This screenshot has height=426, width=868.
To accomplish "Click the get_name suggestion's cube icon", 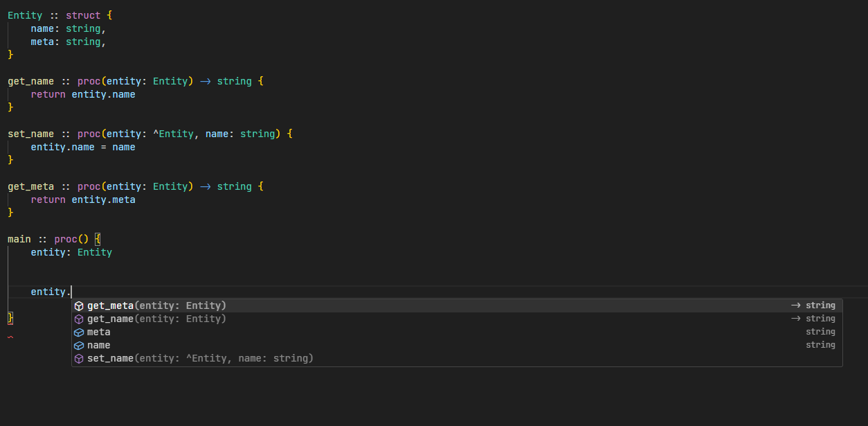I will click(79, 319).
